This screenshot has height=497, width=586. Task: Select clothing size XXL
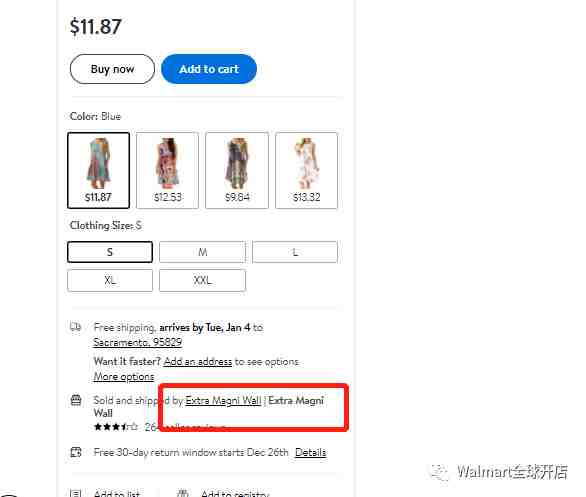pyautogui.click(x=203, y=280)
